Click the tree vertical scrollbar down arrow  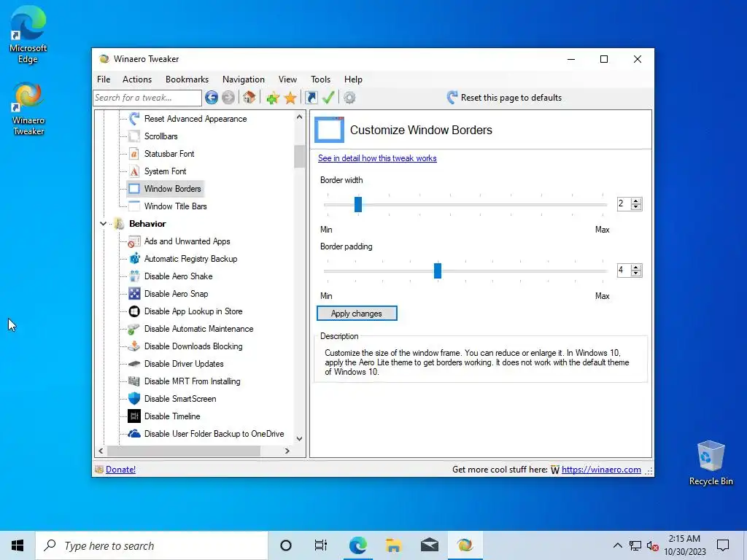click(299, 438)
